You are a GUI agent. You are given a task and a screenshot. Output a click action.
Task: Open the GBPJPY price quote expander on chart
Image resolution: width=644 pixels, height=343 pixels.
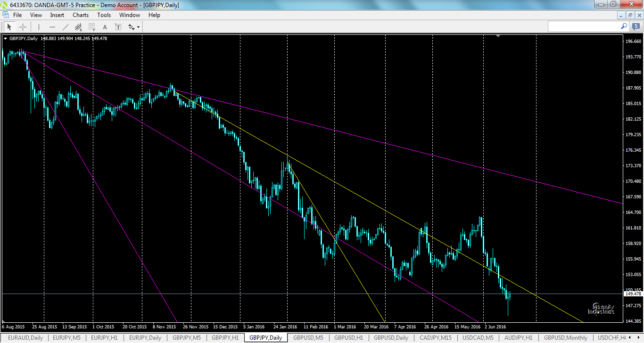(6, 38)
